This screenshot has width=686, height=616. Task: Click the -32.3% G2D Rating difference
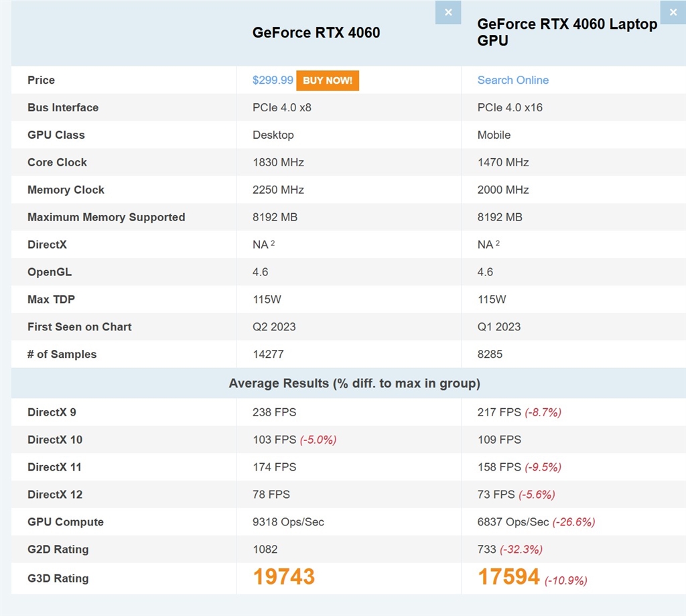[521, 550]
